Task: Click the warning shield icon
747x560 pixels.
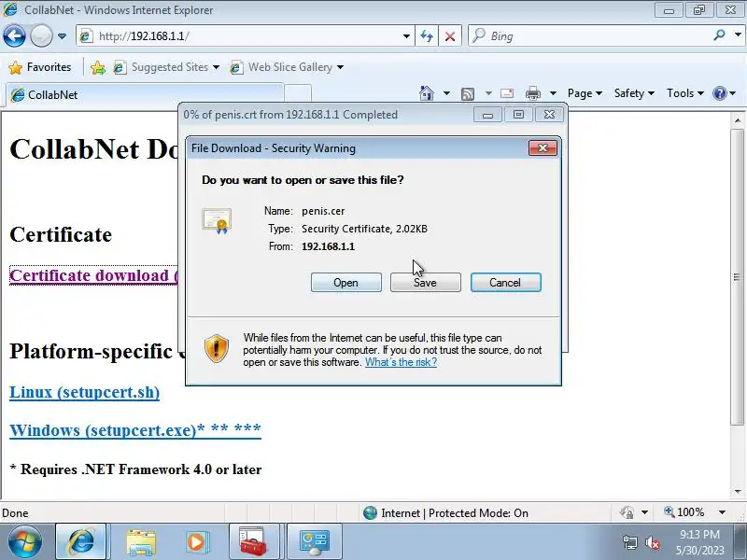Action: coord(217,348)
